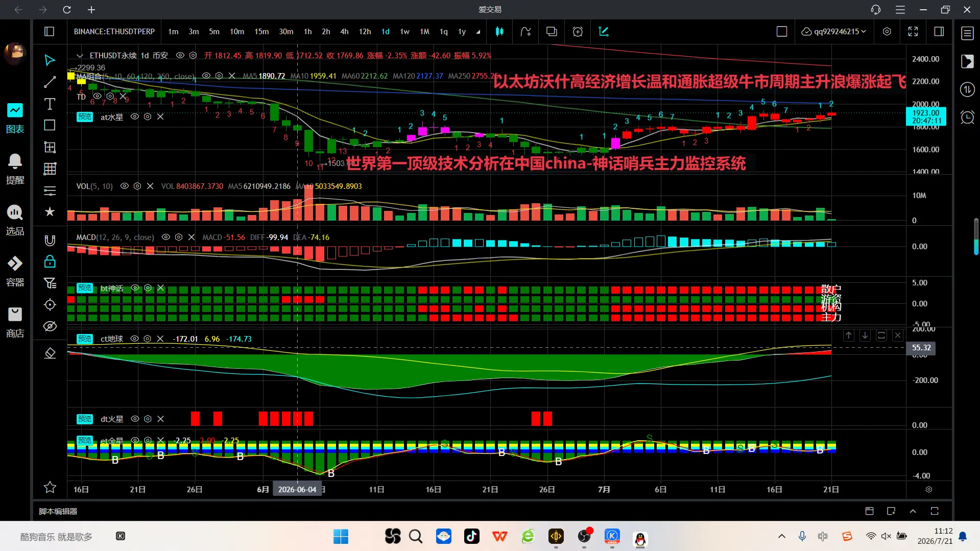Open the 图表 chart section
980x551 pixels.
15,118
